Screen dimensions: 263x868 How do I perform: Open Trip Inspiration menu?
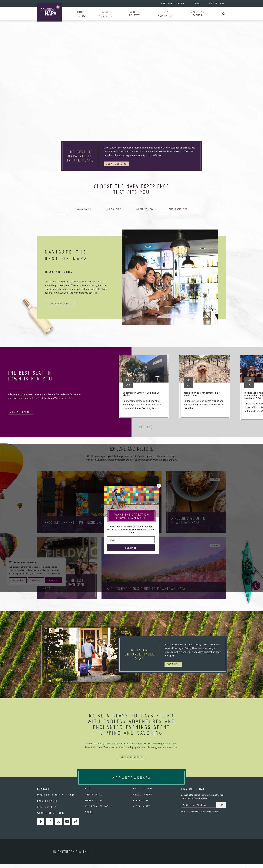165,14
